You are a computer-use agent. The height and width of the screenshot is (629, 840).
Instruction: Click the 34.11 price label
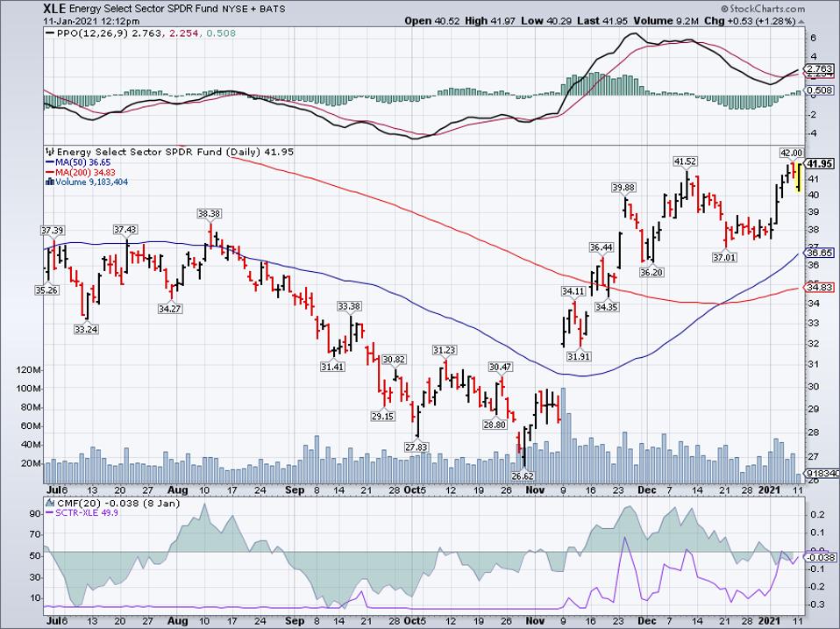coord(573,291)
